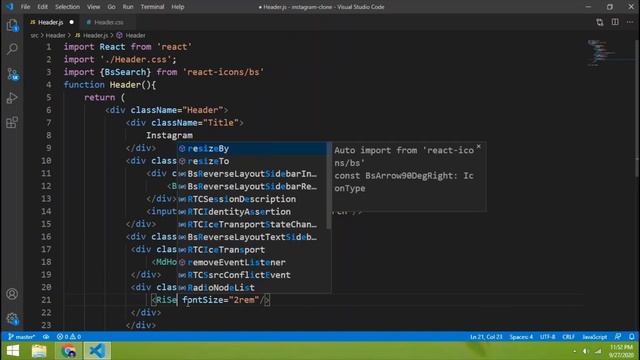Select the RTCSessionDescription suggestion
The image size is (640, 360).
pyautogui.click(x=252, y=199)
